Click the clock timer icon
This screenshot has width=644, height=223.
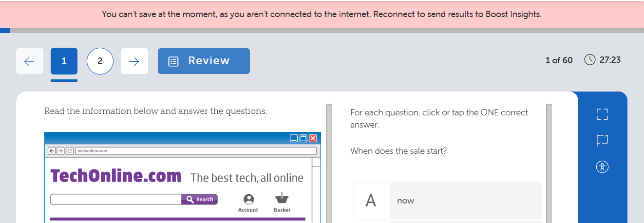[589, 60]
